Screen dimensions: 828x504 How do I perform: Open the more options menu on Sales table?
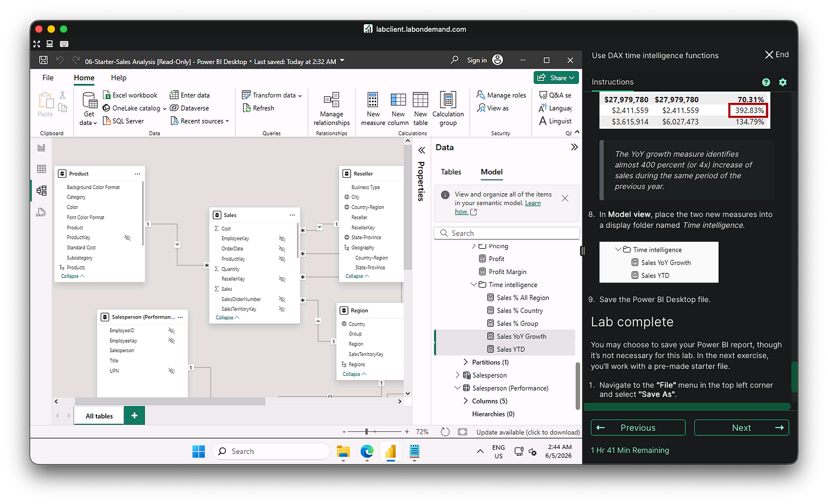[292, 215]
